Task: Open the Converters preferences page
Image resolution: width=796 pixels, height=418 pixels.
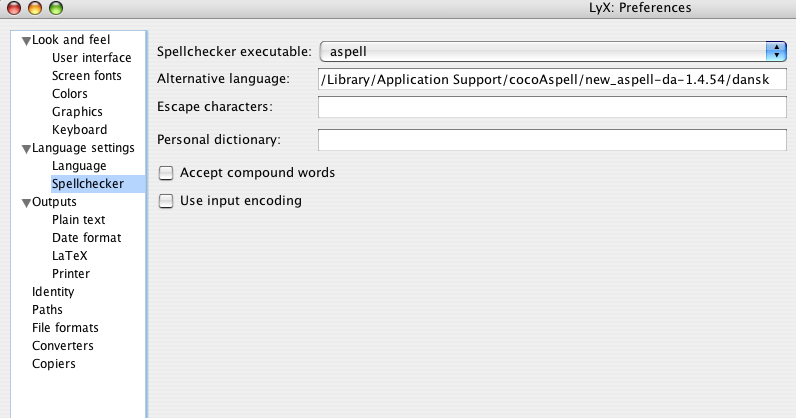Action: [62, 346]
